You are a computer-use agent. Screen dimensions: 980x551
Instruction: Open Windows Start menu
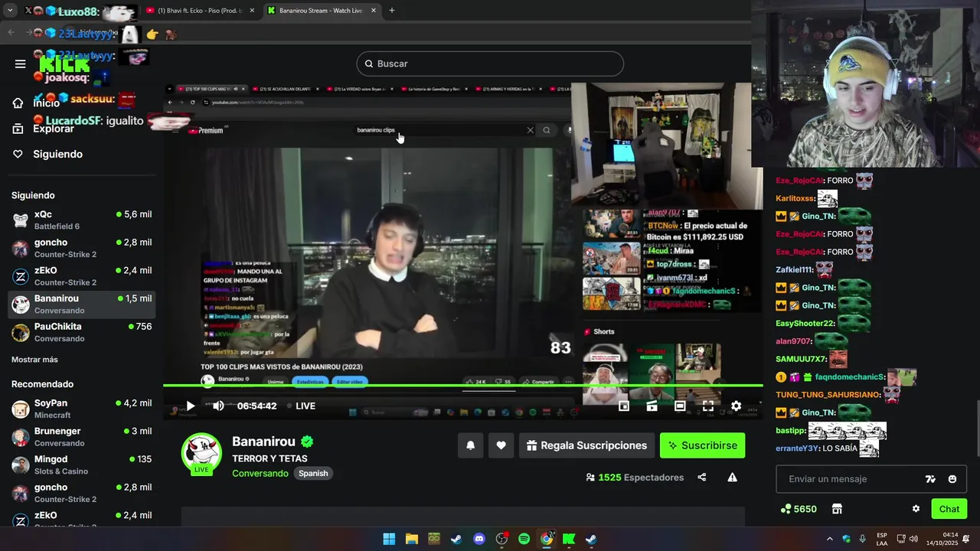click(x=389, y=539)
